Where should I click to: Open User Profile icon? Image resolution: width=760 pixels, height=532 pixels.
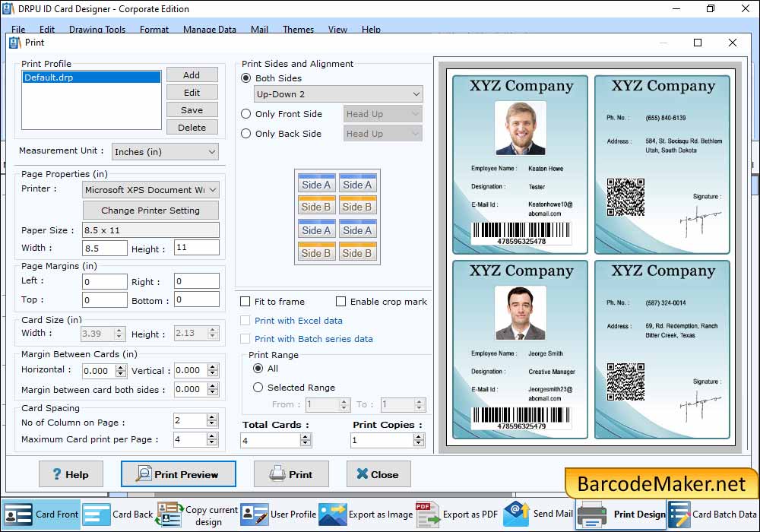255,515
